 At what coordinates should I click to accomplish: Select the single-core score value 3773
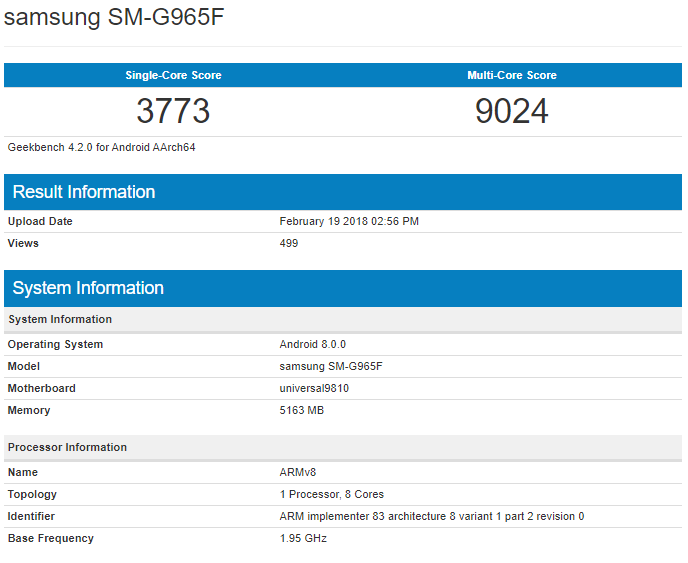pos(173,111)
